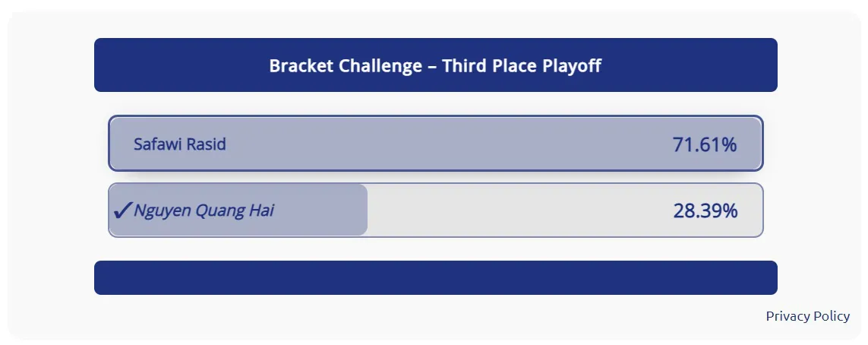Click the unfilled grey portion of Nguyen's bar
Image resolution: width=868 pixels, height=345 pixels.
click(565, 210)
